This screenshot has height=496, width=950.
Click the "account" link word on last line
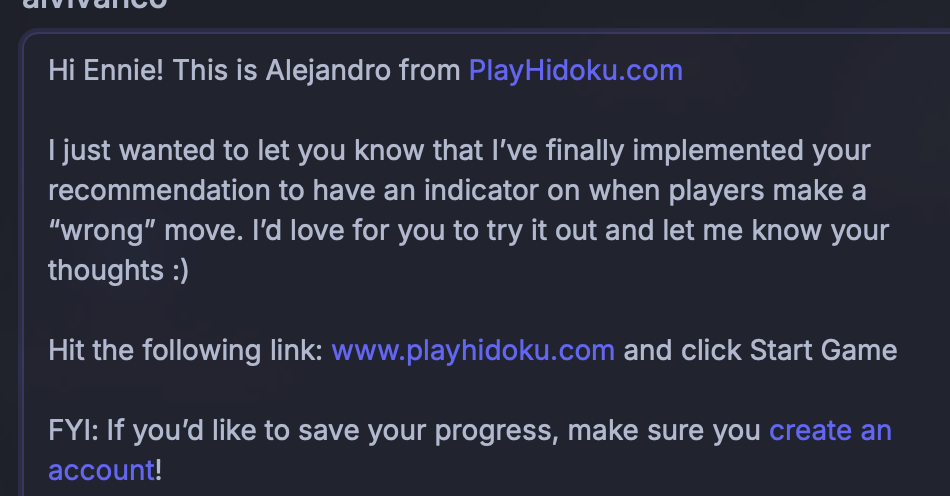(x=102, y=471)
